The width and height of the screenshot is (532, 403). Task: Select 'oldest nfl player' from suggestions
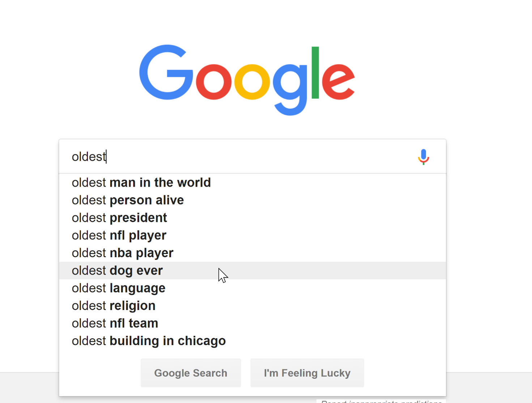tap(252, 236)
